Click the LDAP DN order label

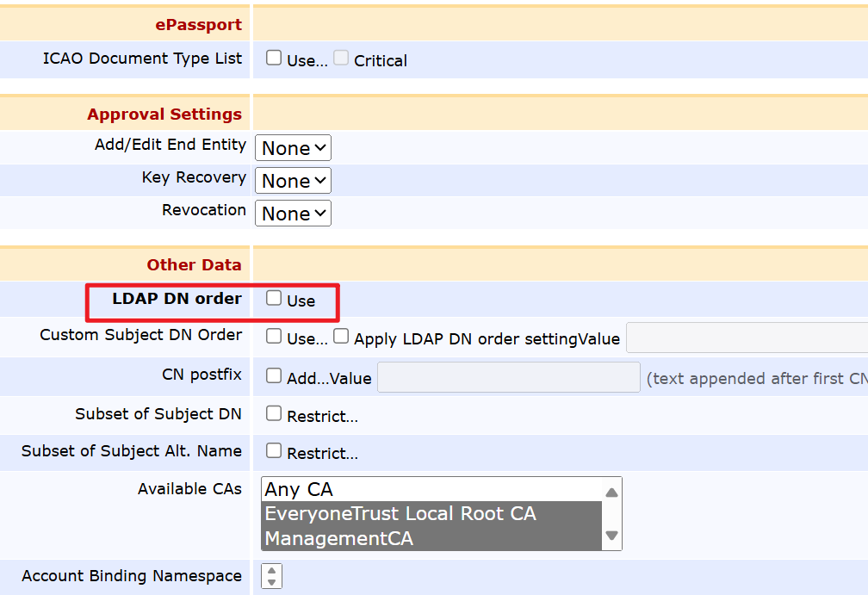(x=177, y=299)
